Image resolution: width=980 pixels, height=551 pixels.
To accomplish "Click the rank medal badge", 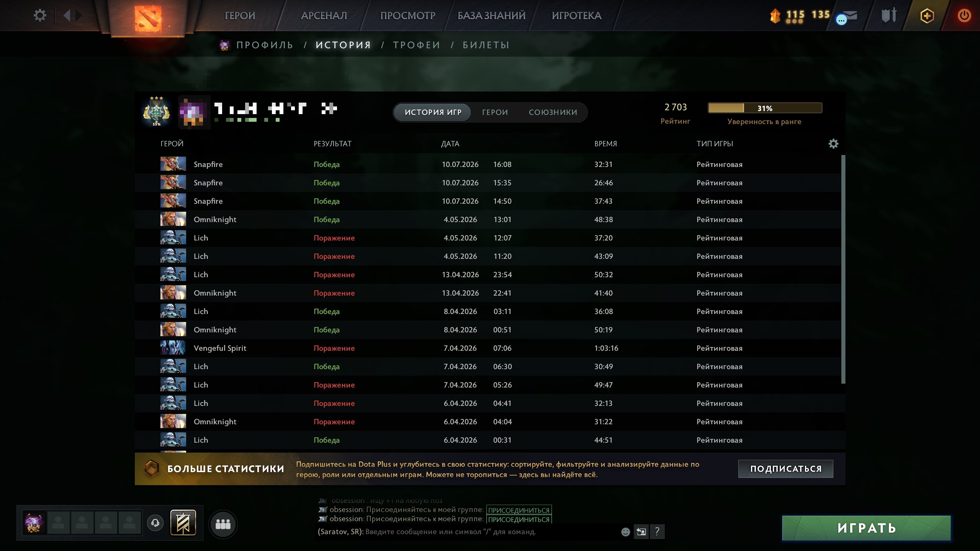I will [x=156, y=111].
